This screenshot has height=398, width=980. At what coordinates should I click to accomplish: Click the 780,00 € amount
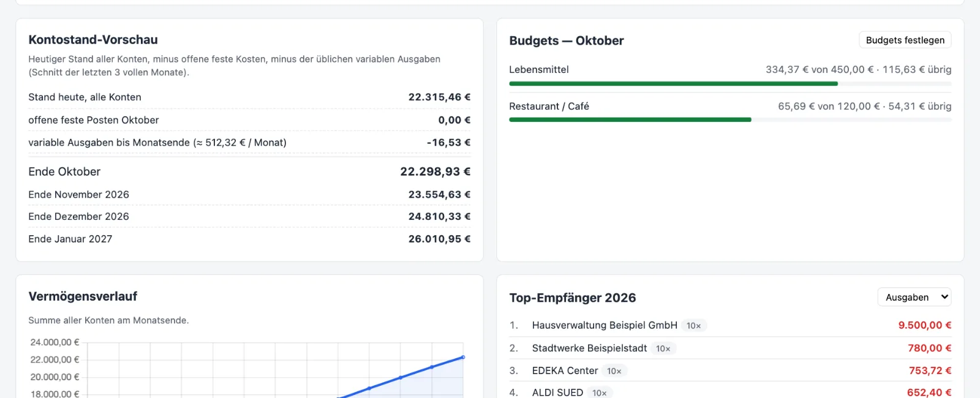tap(930, 348)
